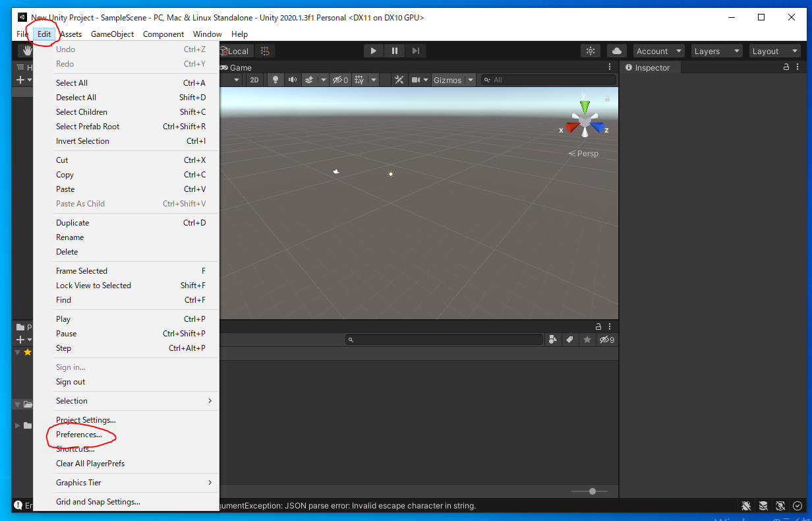This screenshot has width=812, height=521.
Task: Open the Search by Label tag icon
Action: [569, 340]
